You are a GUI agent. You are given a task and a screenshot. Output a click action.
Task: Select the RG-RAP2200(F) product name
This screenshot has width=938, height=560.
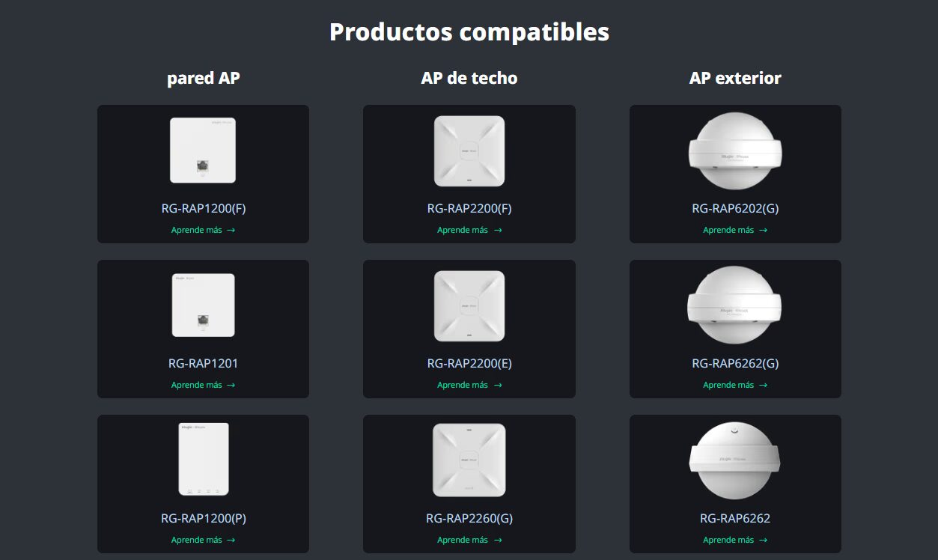[469, 209]
